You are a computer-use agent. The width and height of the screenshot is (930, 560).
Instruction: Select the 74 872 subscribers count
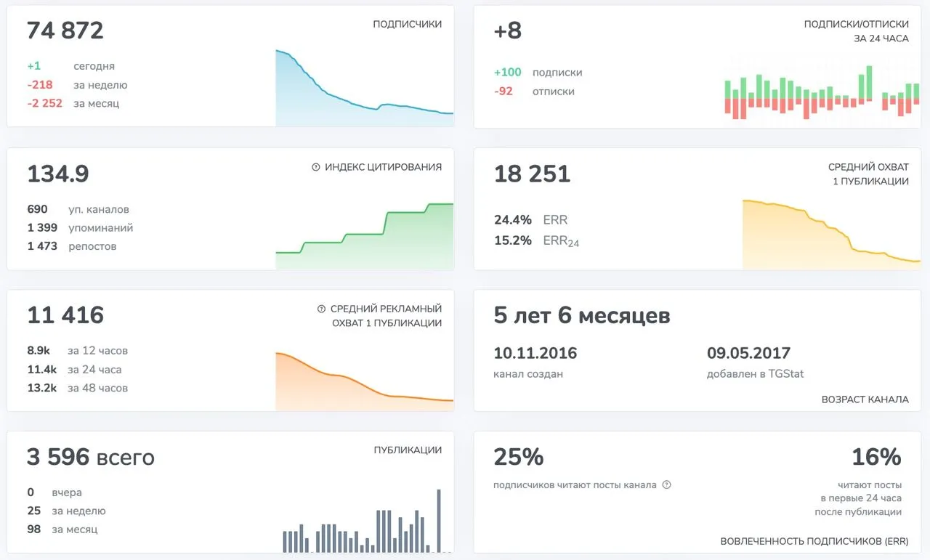pyautogui.click(x=65, y=31)
